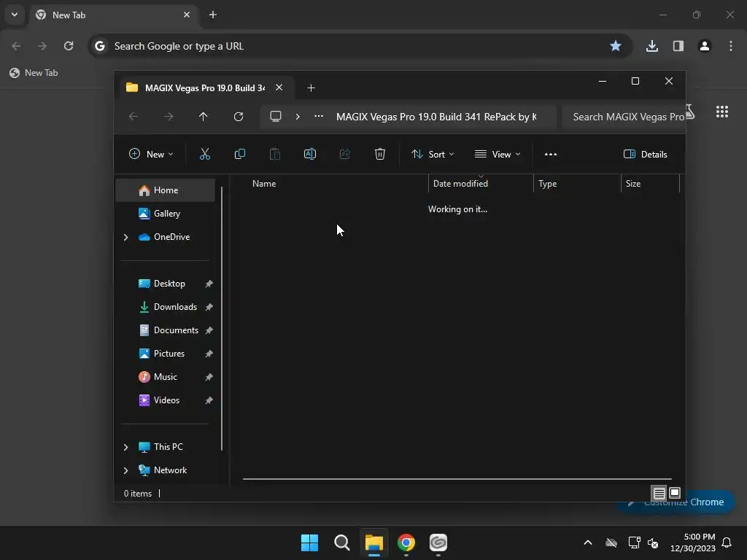Open Windows Start menu
747x560 pixels.
(x=309, y=542)
